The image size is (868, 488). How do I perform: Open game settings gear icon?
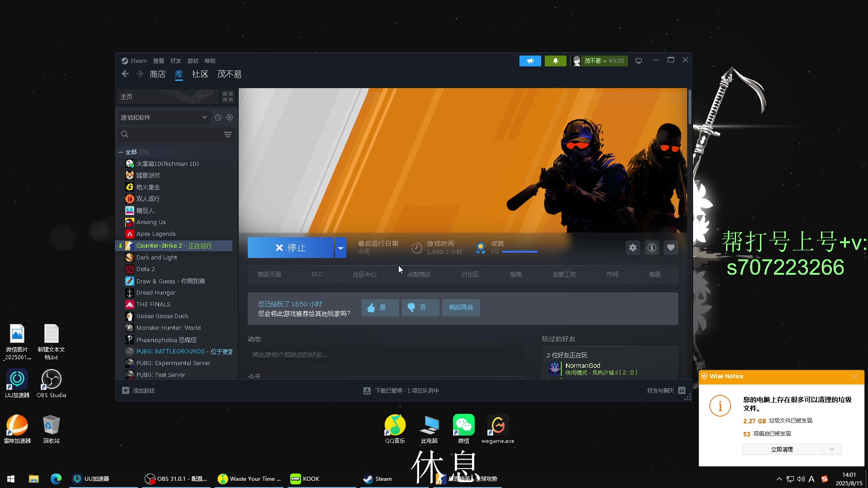point(633,248)
